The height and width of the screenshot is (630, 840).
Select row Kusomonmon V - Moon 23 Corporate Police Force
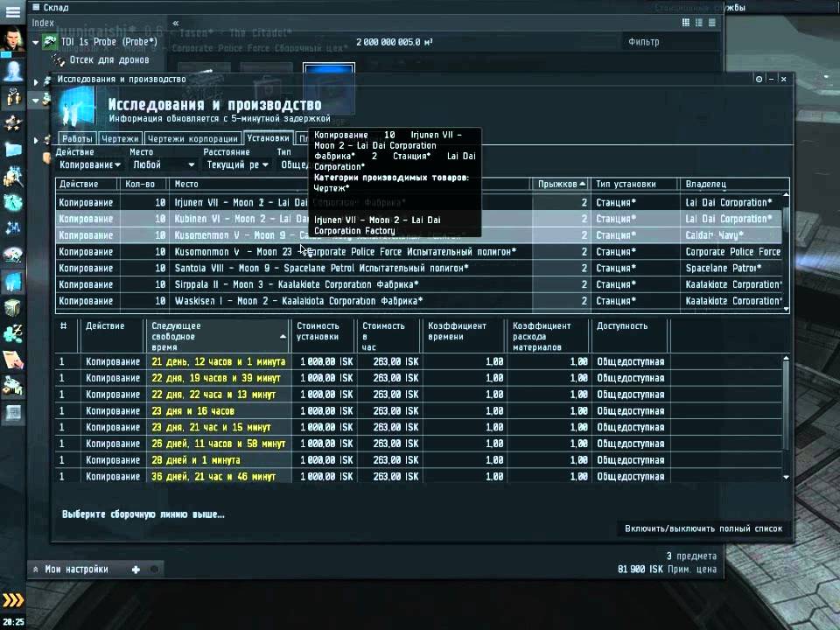point(418,252)
